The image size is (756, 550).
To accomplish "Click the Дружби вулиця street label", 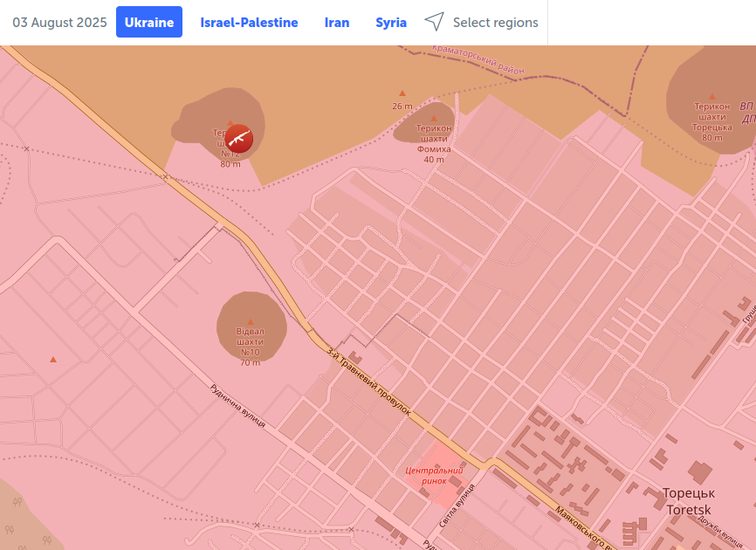I will (720, 532).
